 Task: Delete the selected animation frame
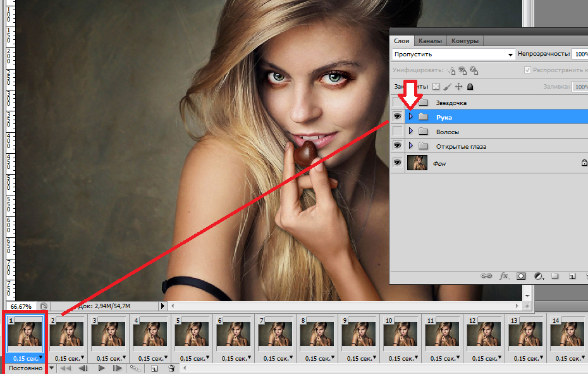[171, 368]
